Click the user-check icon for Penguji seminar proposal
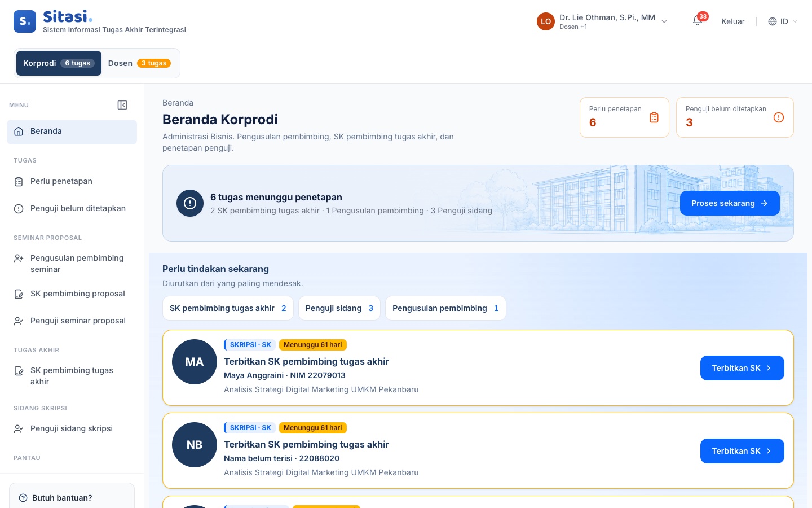Screen dimensions: 812x508 tap(19, 321)
